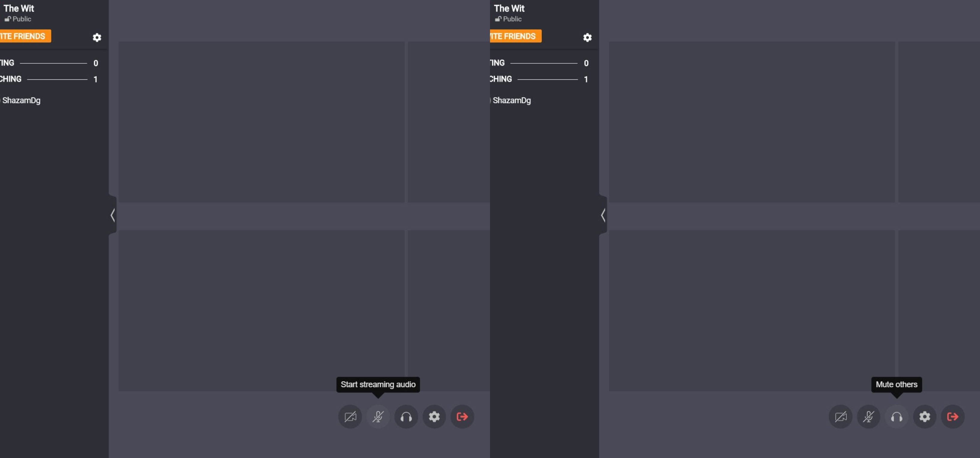The image size is (980, 458).
Task: Click the Public lock label in right panel
Action: (x=508, y=19)
